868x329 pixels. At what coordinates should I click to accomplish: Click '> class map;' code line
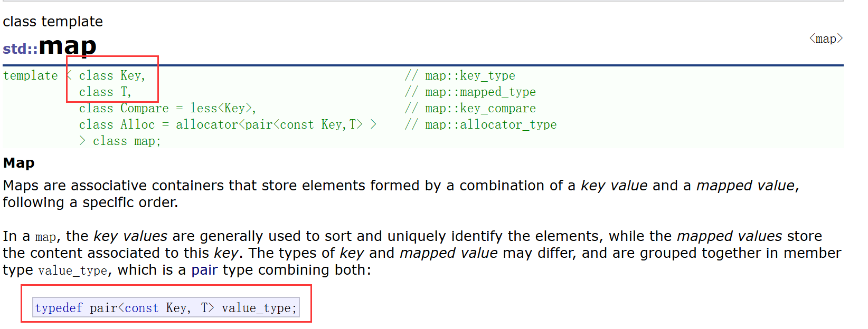tap(120, 141)
